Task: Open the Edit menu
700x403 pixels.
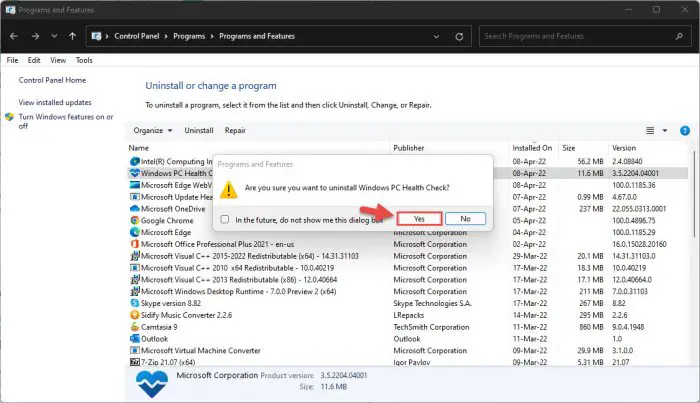Action: click(34, 60)
